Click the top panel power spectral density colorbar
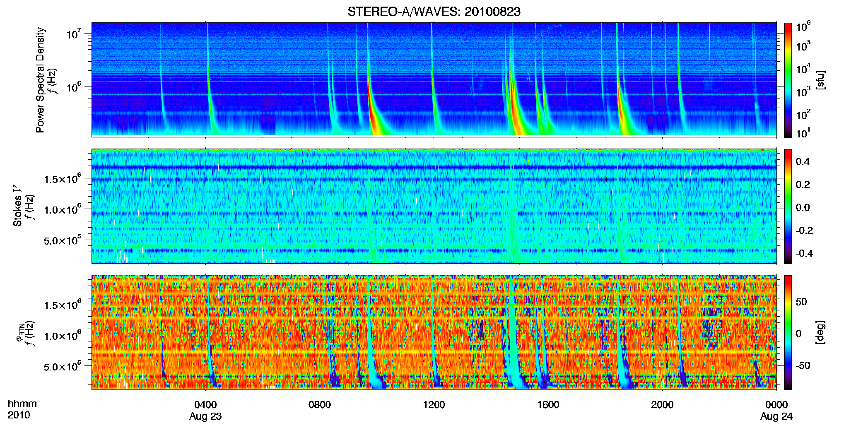The width and height of the screenshot is (868, 447). 788,80
